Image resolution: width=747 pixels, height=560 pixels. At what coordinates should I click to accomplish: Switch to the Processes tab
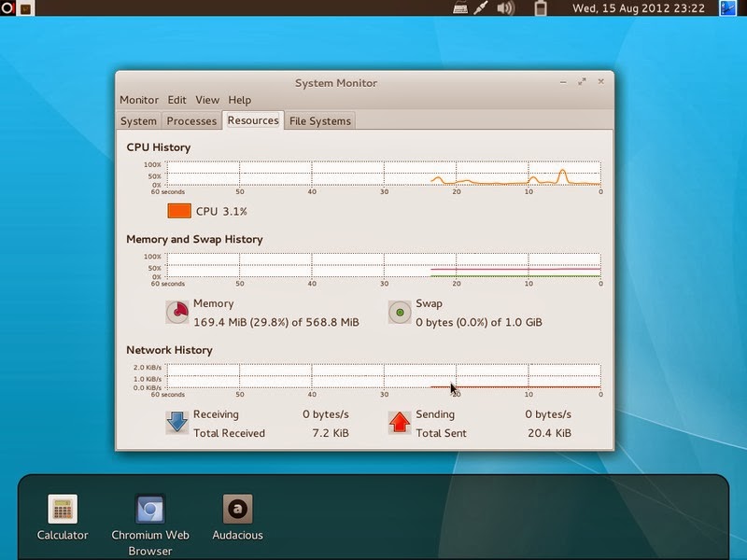(x=191, y=120)
